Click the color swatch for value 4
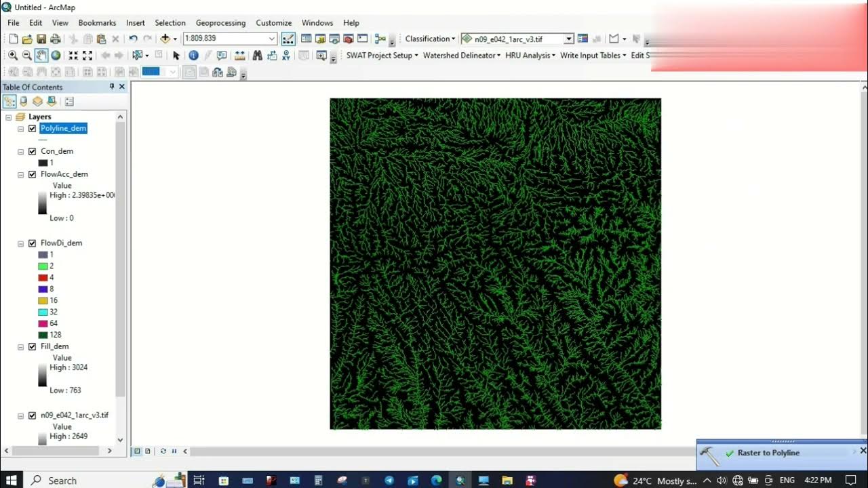868x488 pixels. [x=43, y=278]
